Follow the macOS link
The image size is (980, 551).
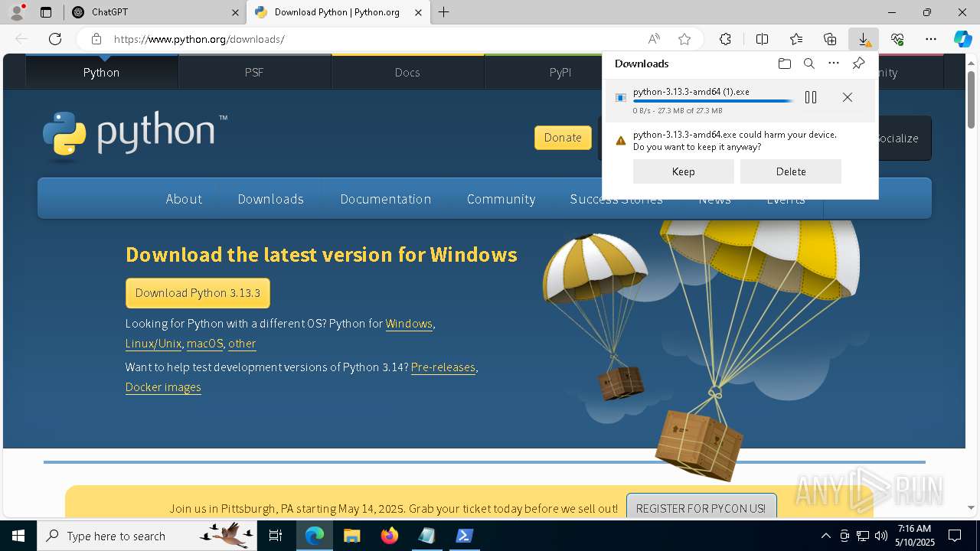205,344
